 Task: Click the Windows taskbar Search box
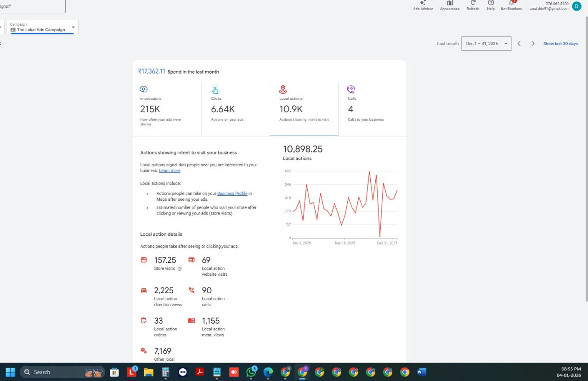coord(63,372)
